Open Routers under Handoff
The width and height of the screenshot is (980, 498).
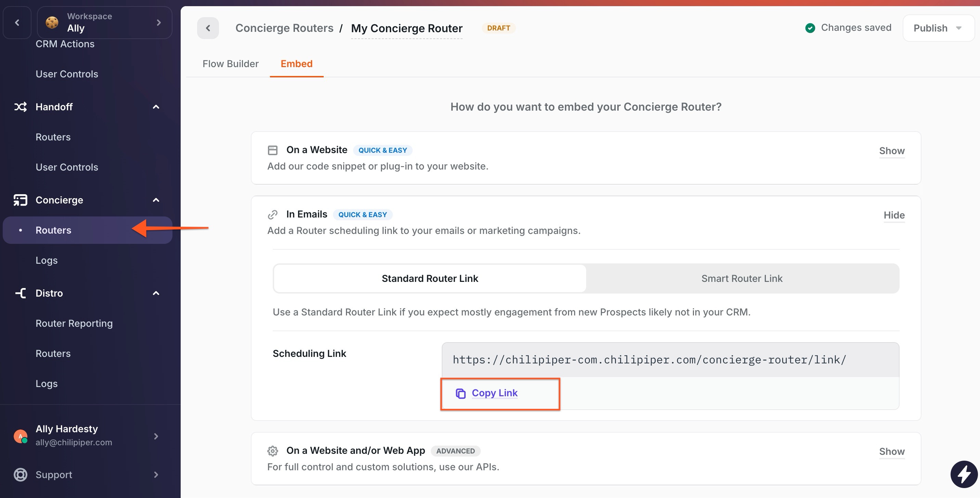(53, 137)
